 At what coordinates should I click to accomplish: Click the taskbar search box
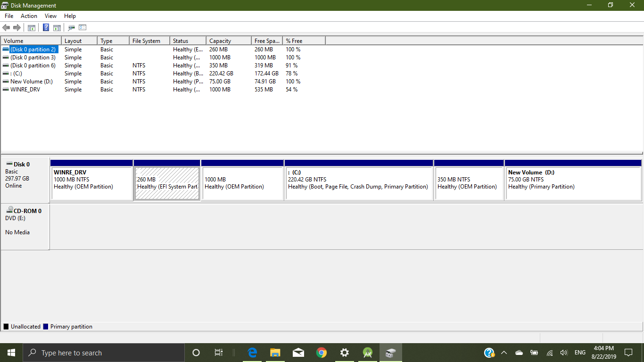[x=103, y=353]
